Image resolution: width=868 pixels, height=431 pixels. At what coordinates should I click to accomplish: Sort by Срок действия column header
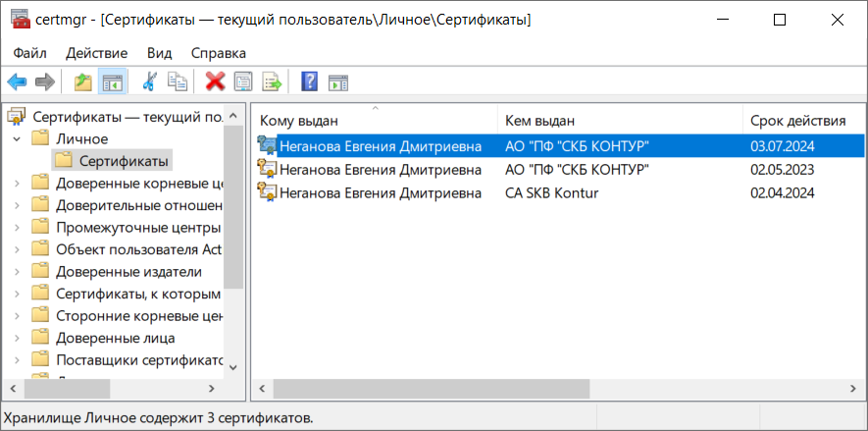pyautogui.click(x=802, y=120)
